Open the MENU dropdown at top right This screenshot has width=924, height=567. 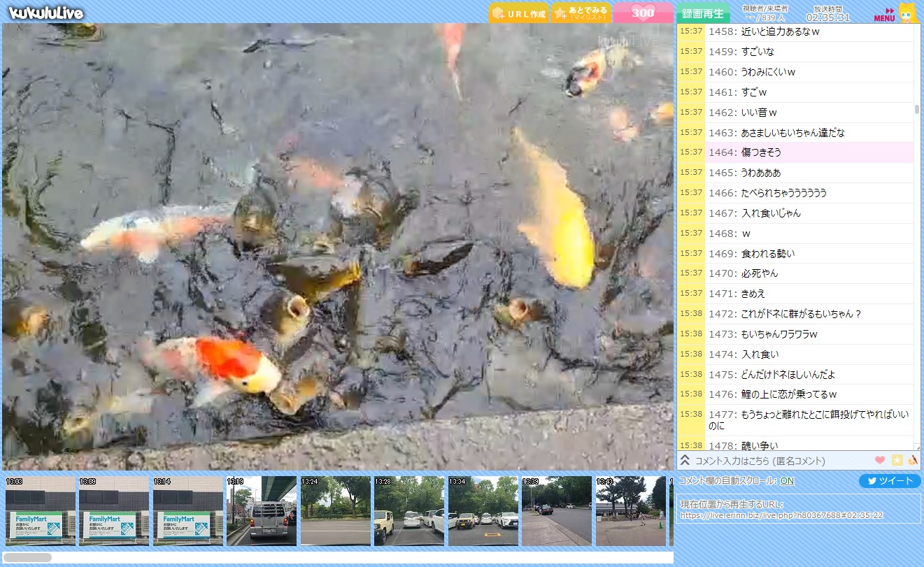(x=884, y=15)
